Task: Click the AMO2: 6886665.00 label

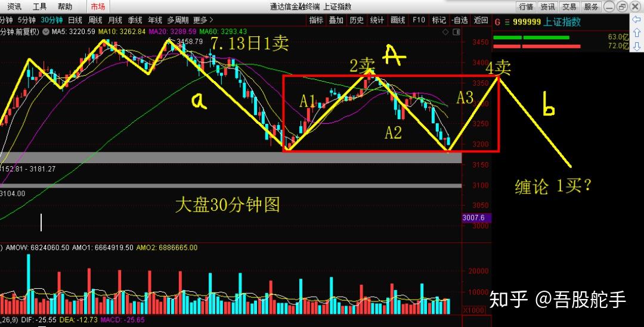Action: pyautogui.click(x=167, y=248)
